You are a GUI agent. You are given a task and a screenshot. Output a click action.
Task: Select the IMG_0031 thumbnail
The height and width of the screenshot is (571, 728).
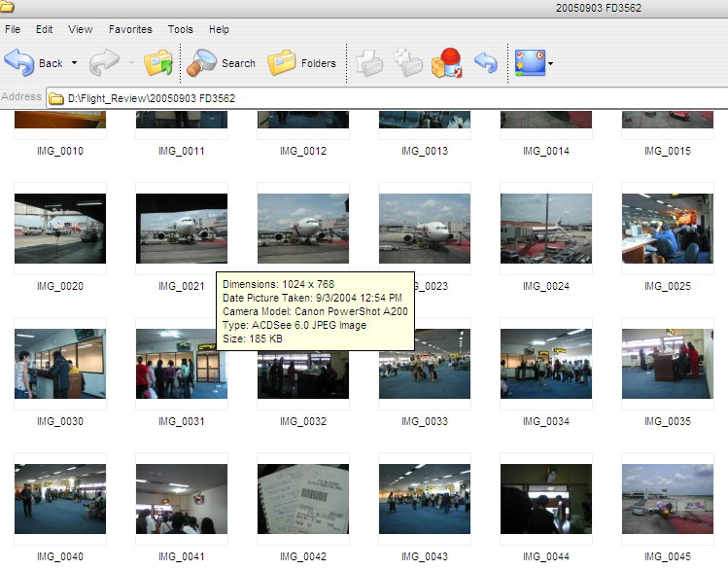point(182,364)
